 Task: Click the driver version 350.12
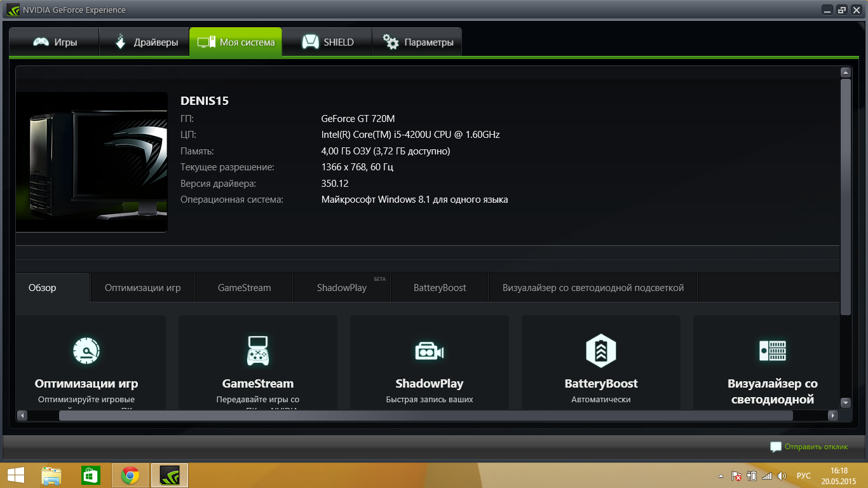click(x=335, y=184)
